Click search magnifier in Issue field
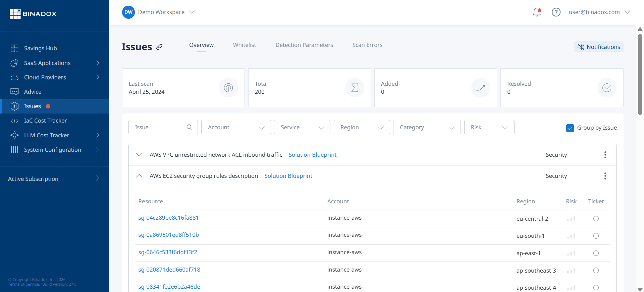 click(190, 127)
